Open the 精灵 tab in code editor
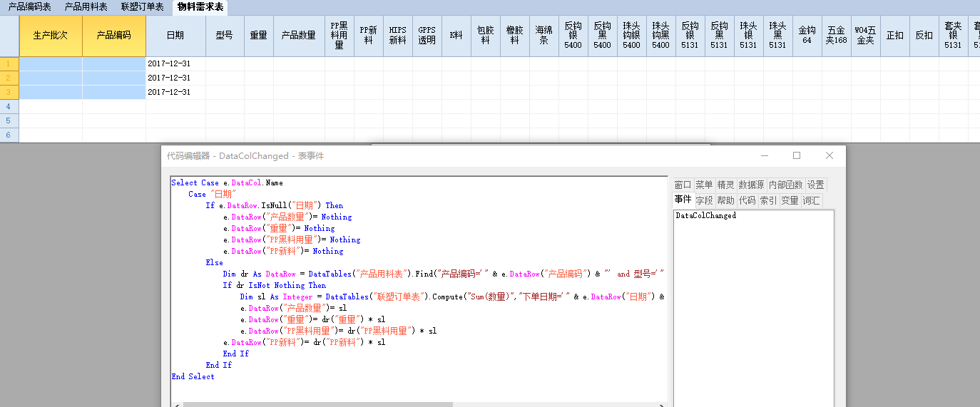This screenshot has width=980, height=407. point(725,185)
